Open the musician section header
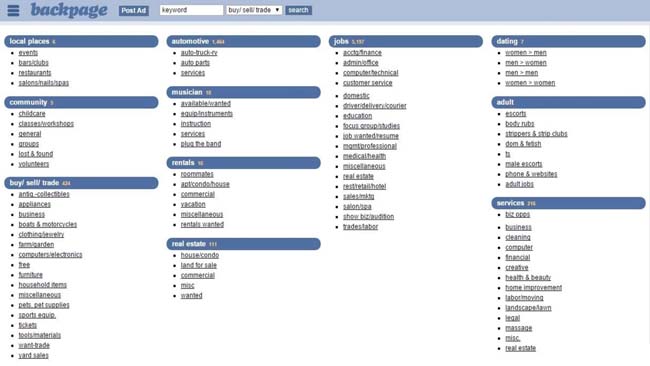Image resolution: width=650 pixels, height=366 pixels. [243, 92]
